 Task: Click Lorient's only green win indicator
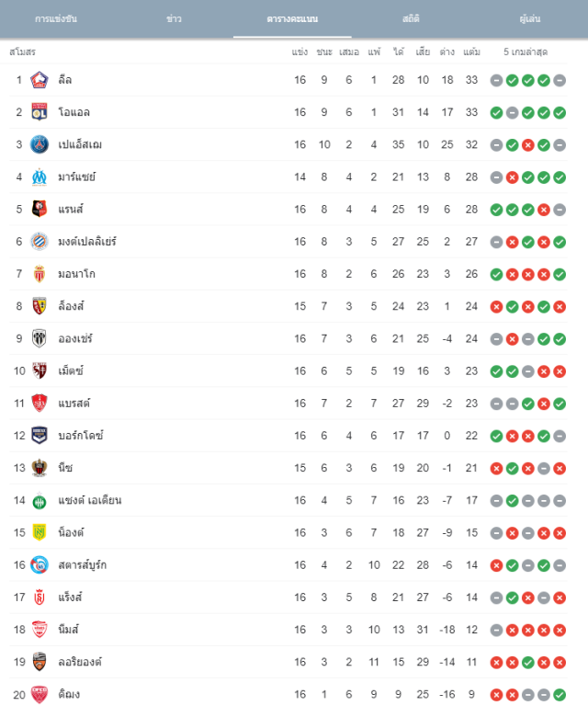528,663
